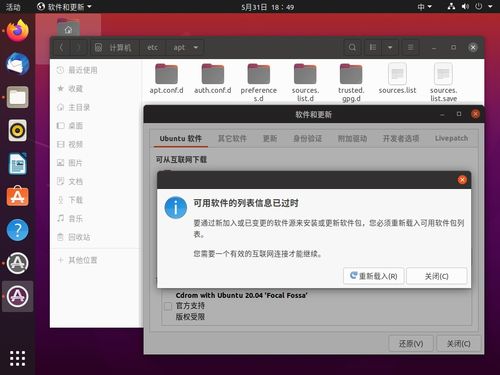Open view options dropdown in Files toolbar
This screenshot has width=500, height=375.
390,48
